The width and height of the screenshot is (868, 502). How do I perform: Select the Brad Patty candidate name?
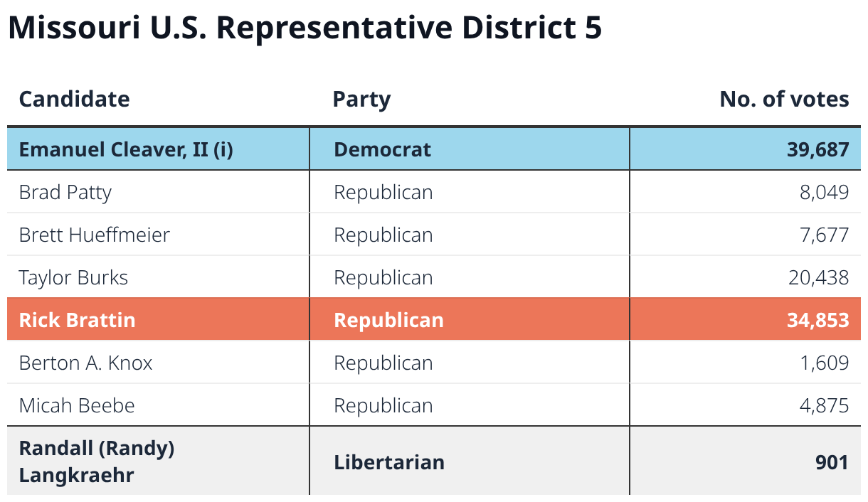(65, 193)
